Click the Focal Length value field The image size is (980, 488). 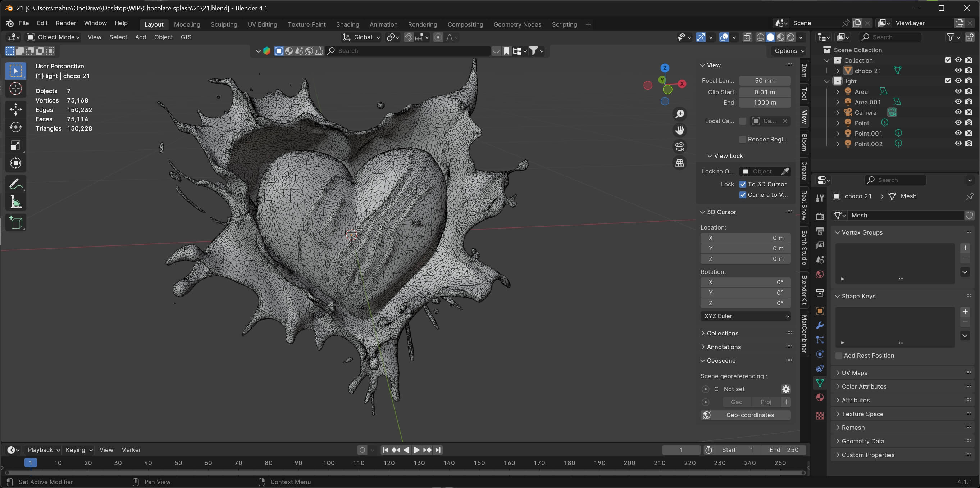[764, 81]
